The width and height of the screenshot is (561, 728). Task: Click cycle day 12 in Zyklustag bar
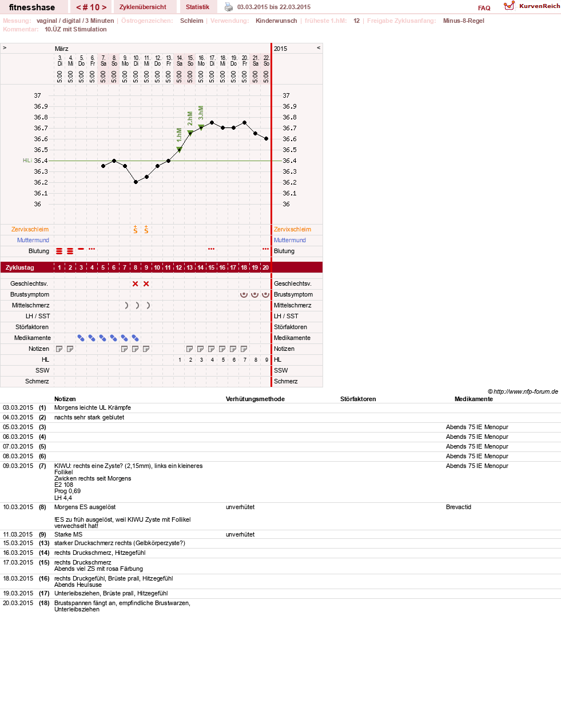tap(179, 267)
